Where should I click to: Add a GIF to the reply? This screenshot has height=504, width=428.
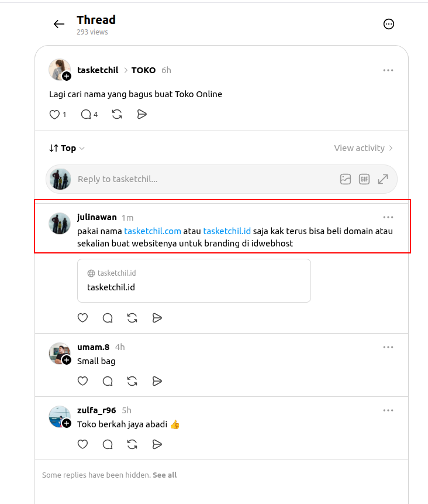[x=364, y=179]
